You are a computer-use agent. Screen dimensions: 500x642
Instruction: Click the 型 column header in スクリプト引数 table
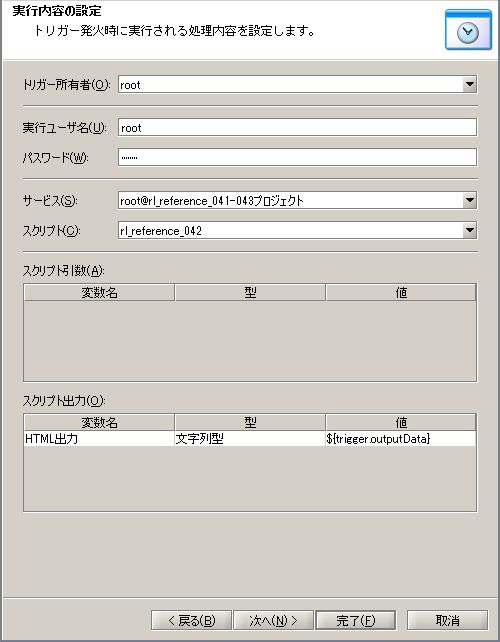coord(250,293)
